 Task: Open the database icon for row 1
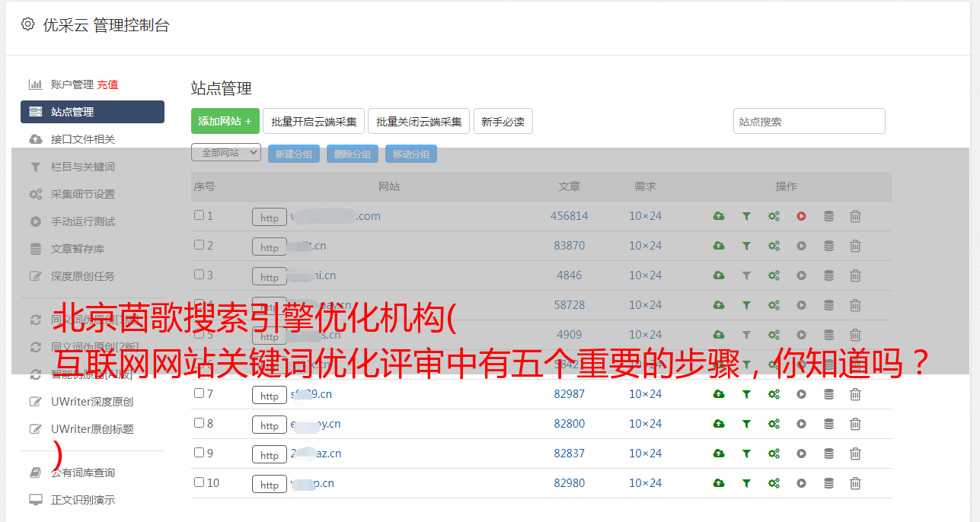[828, 216]
